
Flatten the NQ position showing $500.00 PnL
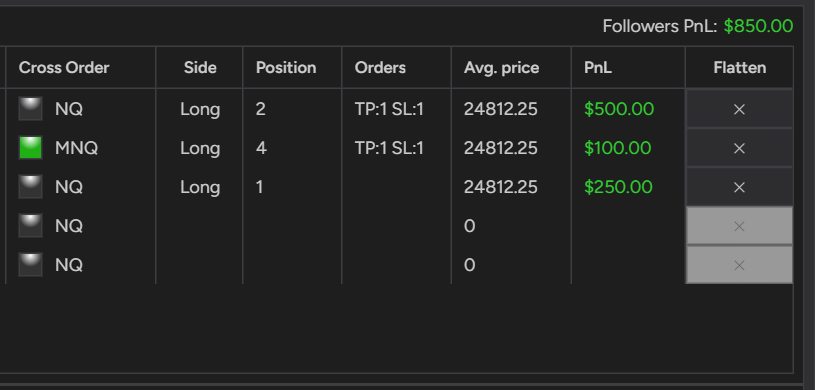pyautogui.click(x=739, y=109)
